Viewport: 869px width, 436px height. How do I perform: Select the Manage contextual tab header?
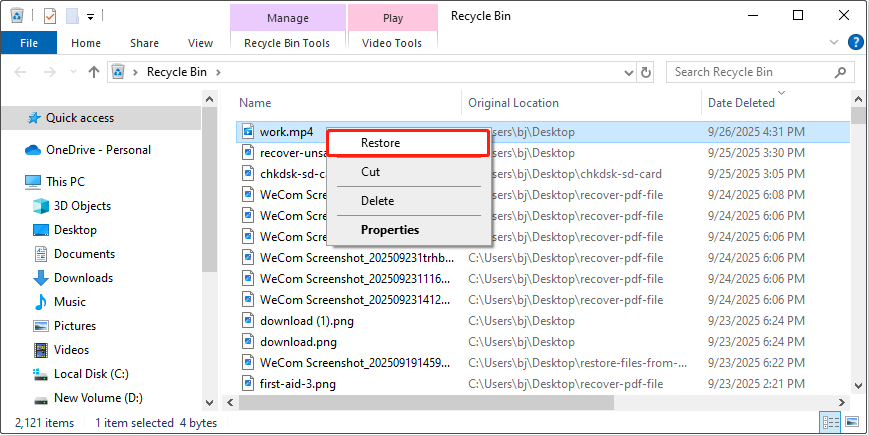288,18
